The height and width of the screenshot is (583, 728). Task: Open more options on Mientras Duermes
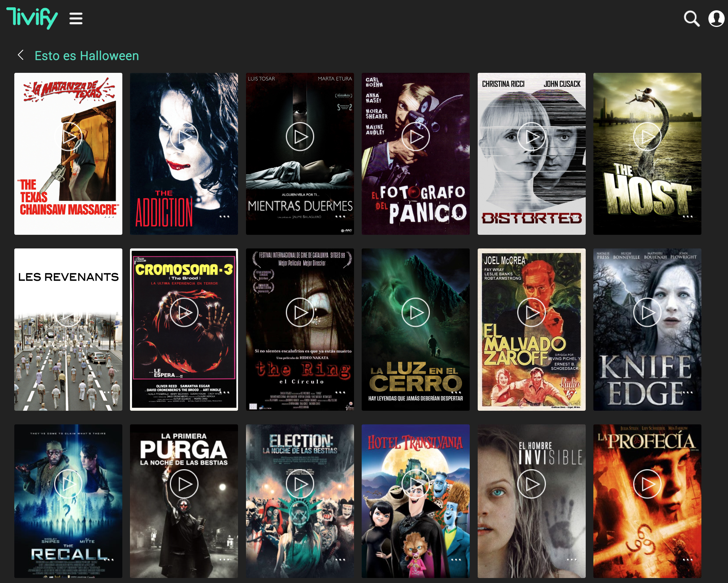click(340, 217)
